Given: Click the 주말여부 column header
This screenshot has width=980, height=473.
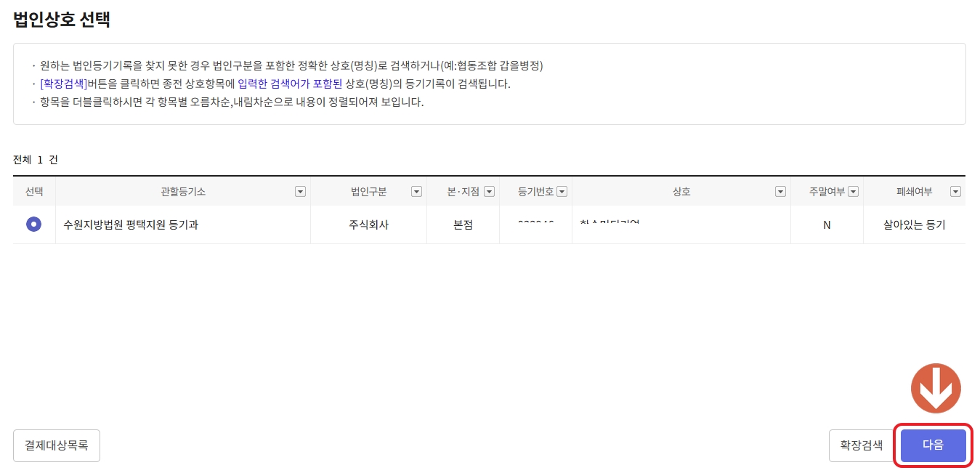Looking at the screenshot, I should pos(828,191).
